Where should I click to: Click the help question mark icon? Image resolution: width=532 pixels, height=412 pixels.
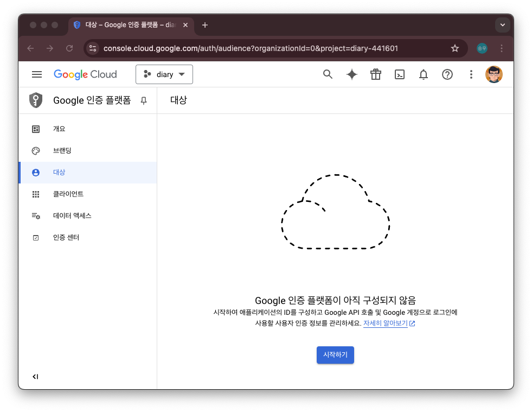(447, 74)
